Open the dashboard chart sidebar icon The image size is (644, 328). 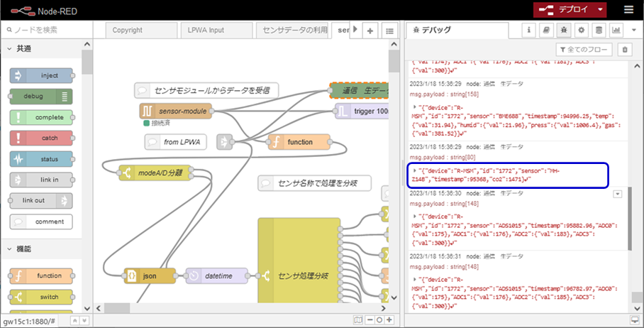pos(616,30)
